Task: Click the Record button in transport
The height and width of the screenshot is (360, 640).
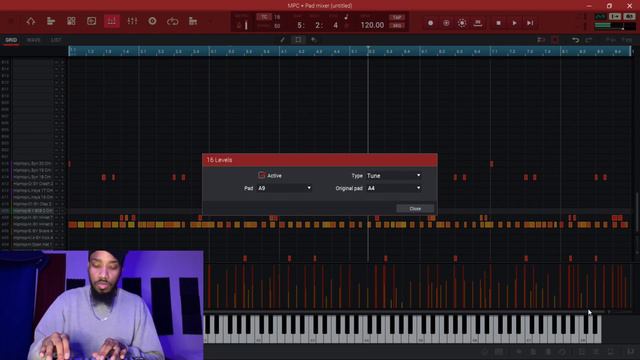Action: click(x=430, y=23)
